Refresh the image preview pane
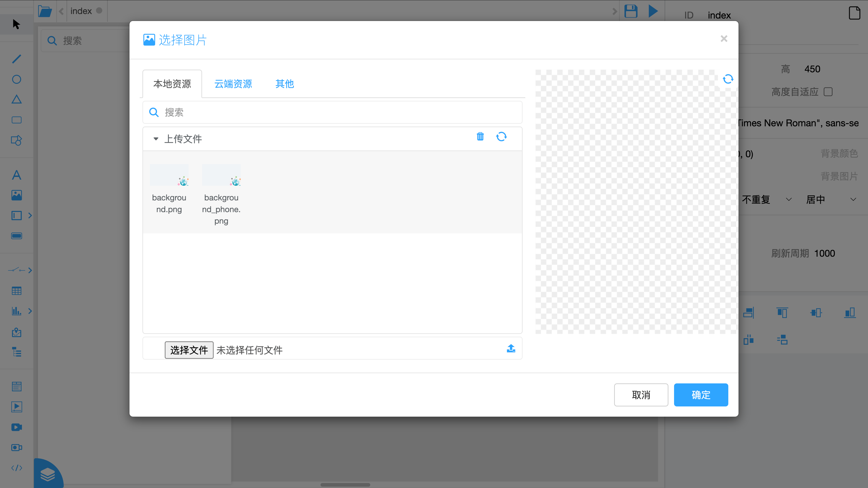This screenshot has width=868, height=488. point(728,79)
